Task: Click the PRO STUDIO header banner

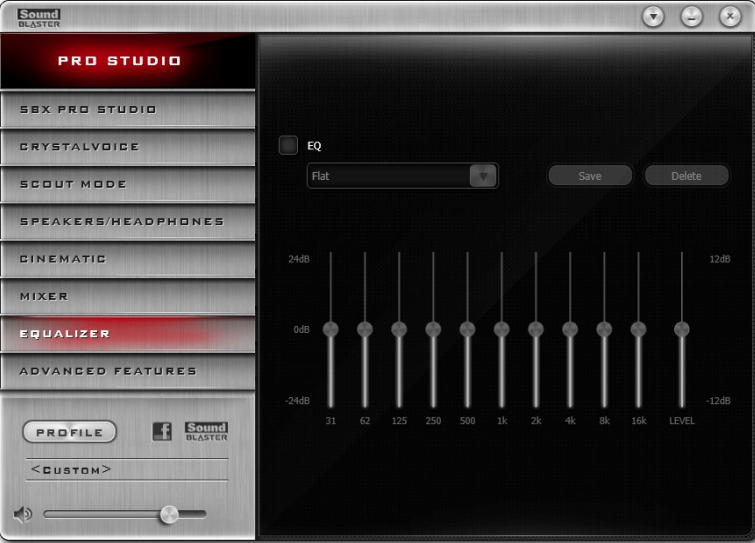Action: [x=128, y=61]
